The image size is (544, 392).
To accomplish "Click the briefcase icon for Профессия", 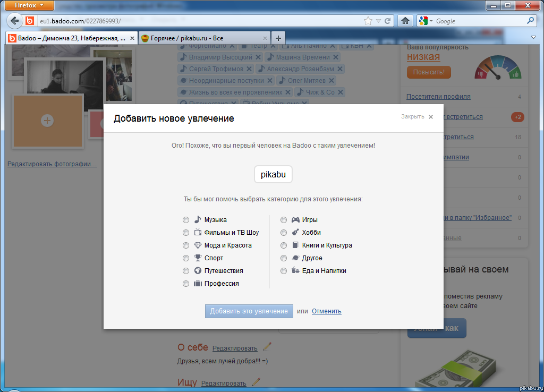I will point(198,284).
